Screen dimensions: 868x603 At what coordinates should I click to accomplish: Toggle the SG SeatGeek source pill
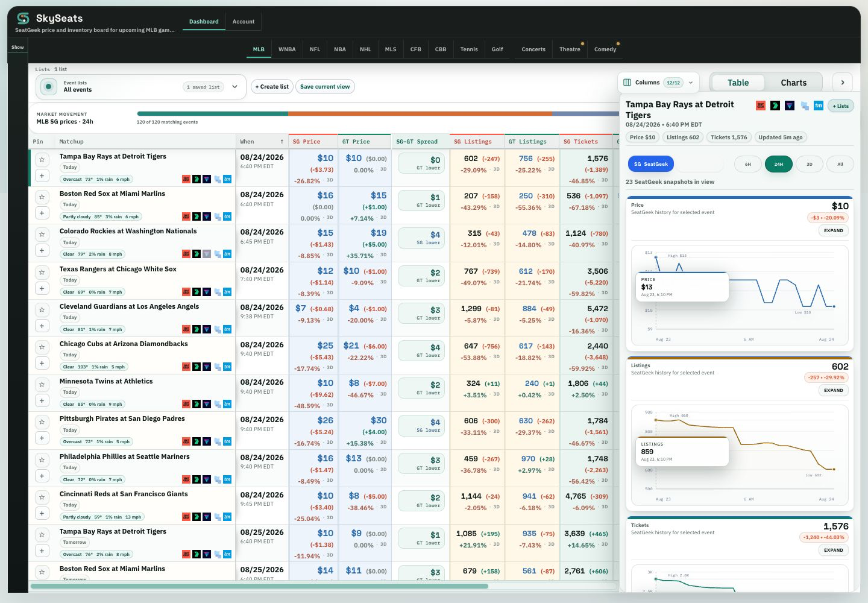(651, 164)
